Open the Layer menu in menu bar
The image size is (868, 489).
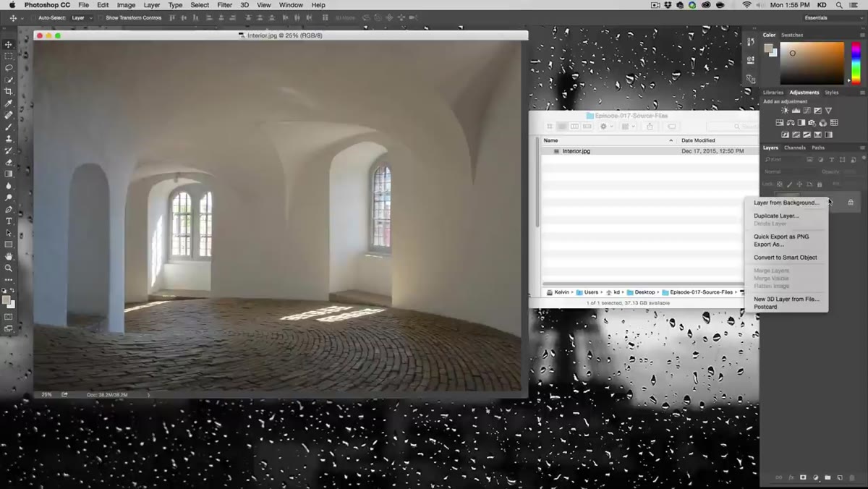(x=152, y=5)
